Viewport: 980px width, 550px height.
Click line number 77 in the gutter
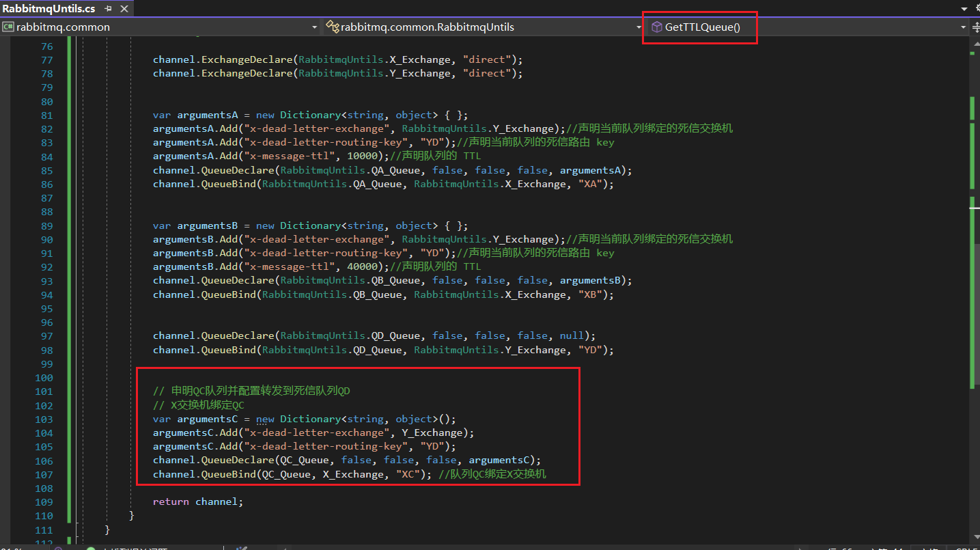(x=46, y=60)
